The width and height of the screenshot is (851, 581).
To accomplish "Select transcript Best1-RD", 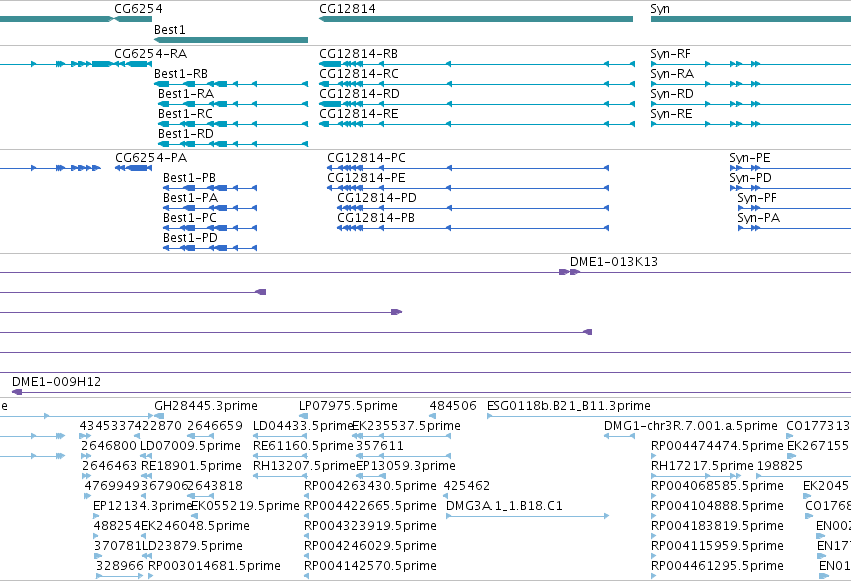I will coord(186,134).
